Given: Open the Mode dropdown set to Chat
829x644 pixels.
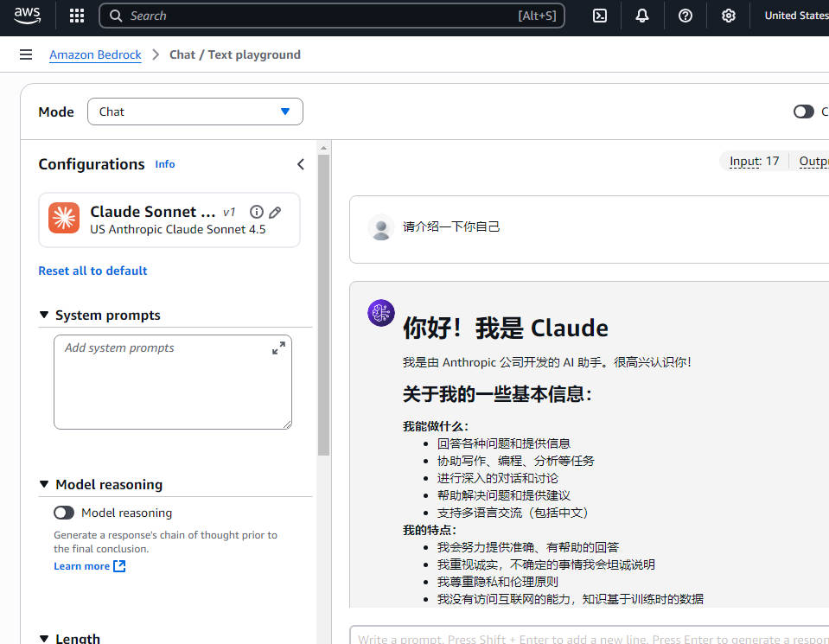Looking at the screenshot, I should (x=195, y=112).
